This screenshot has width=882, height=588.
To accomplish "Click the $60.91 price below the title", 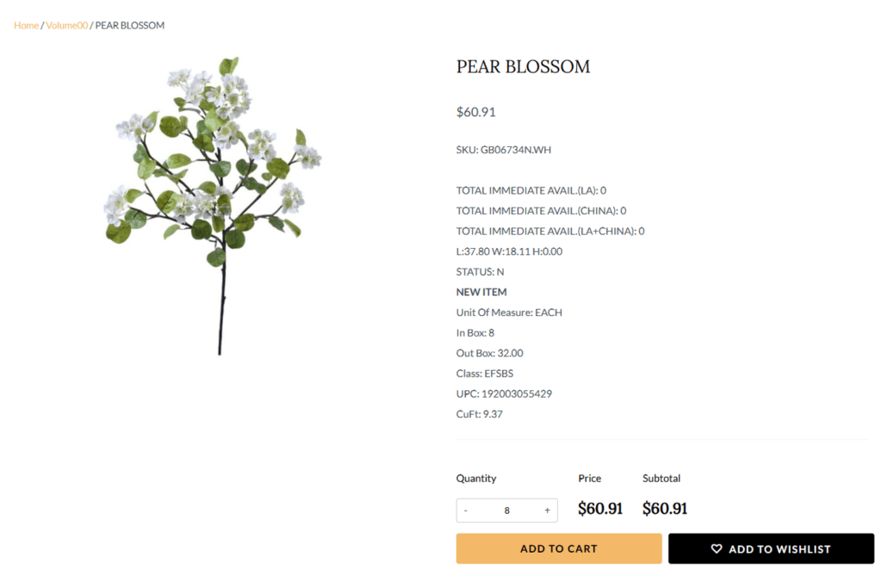I will (x=475, y=112).
